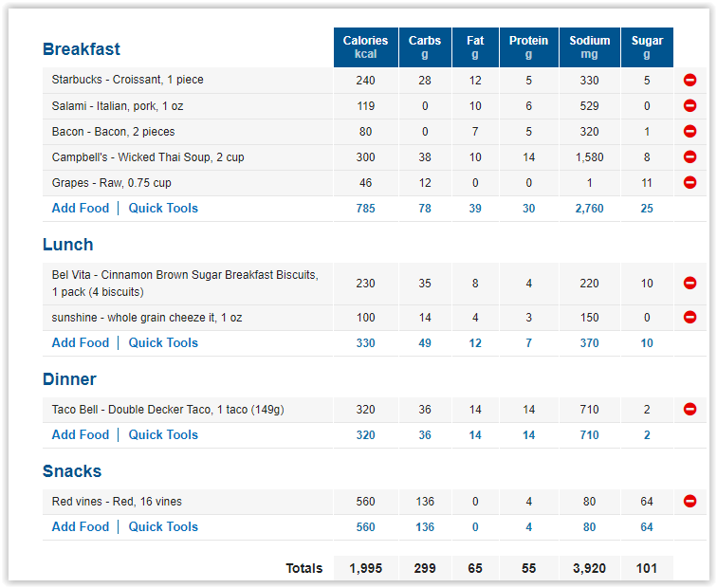Remove Red vines entry from Snacks
This screenshot has width=717, height=588.
point(689,501)
